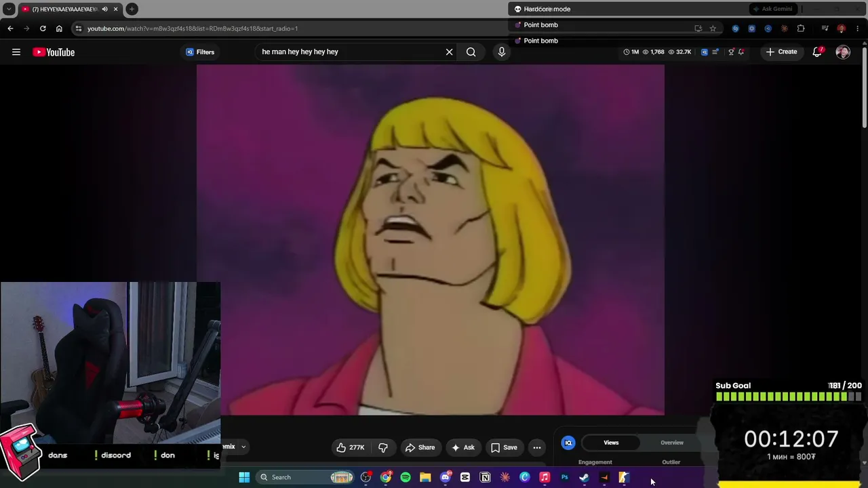Go to the YouTube home logo
868x488 pixels.
click(54, 52)
